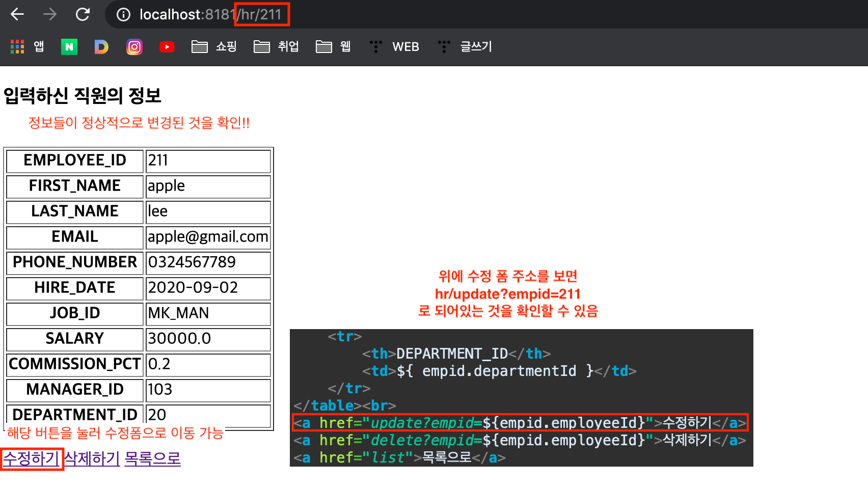Viewport: 868px width, 487px height.
Task: Click the 수정하기 link
Action: (32, 458)
